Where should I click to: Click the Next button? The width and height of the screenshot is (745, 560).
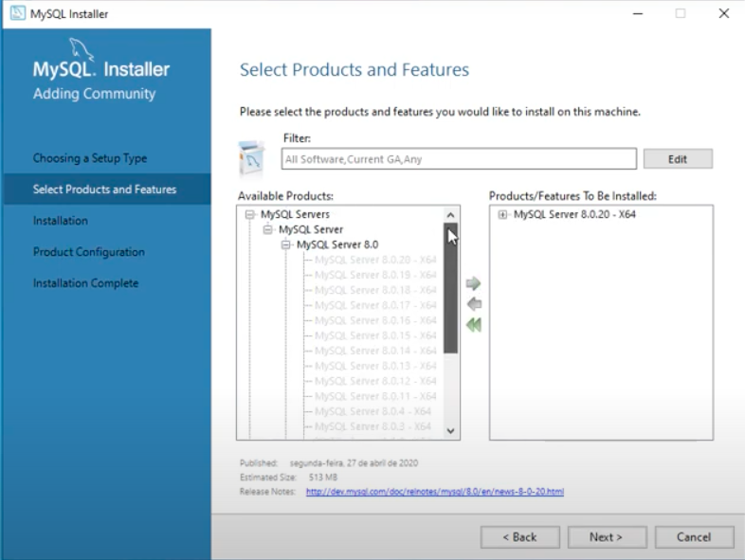pyautogui.click(x=607, y=537)
